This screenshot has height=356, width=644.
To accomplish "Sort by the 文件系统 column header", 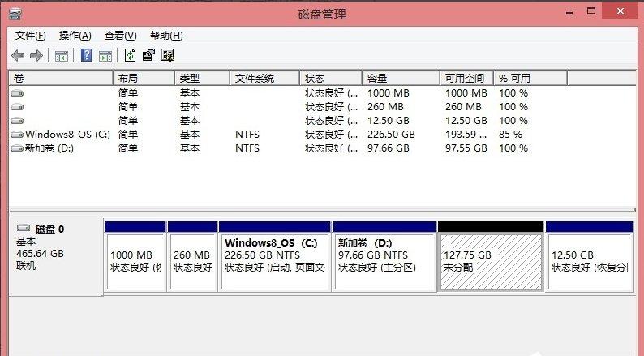I will coord(264,78).
